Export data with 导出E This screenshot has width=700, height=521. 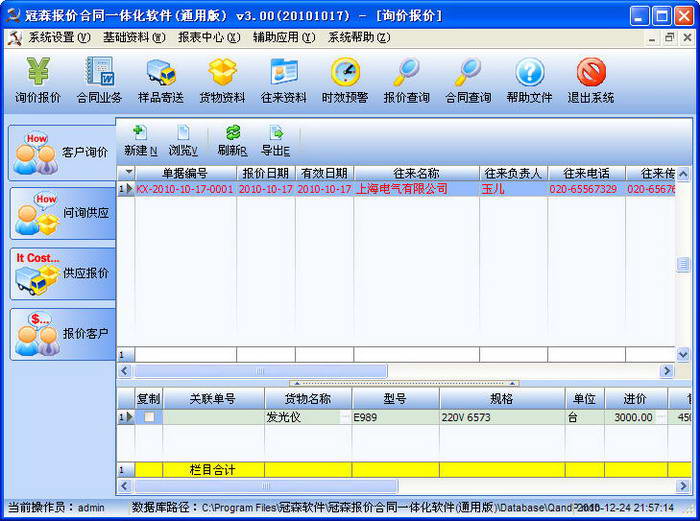[276, 141]
